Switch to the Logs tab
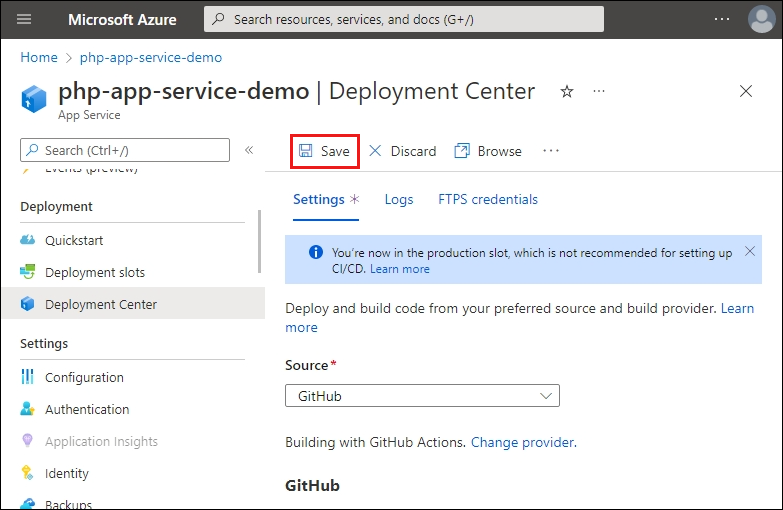Viewport: 783px width, 510px height. coord(399,199)
